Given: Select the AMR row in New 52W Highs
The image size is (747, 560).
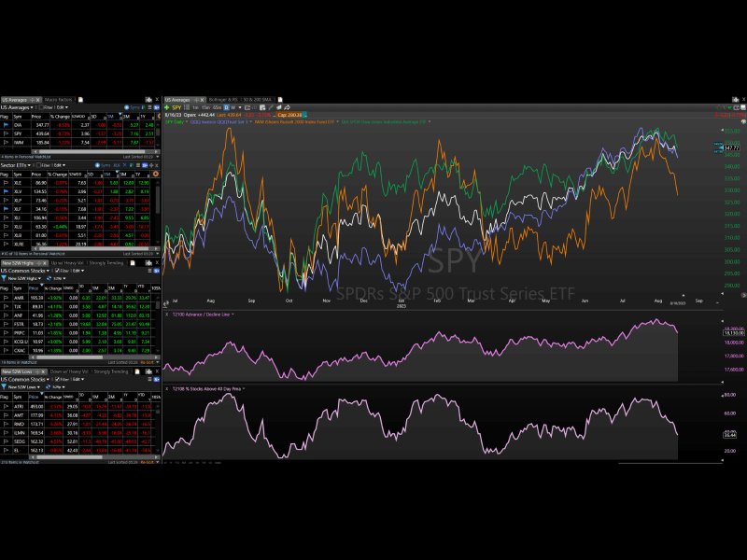Looking at the screenshot, I should tap(78, 298).
